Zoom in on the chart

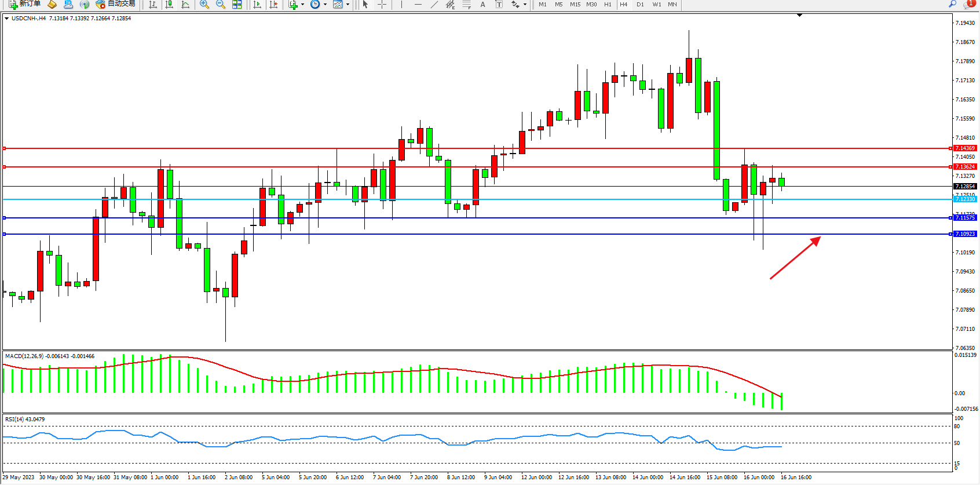[204, 5]
